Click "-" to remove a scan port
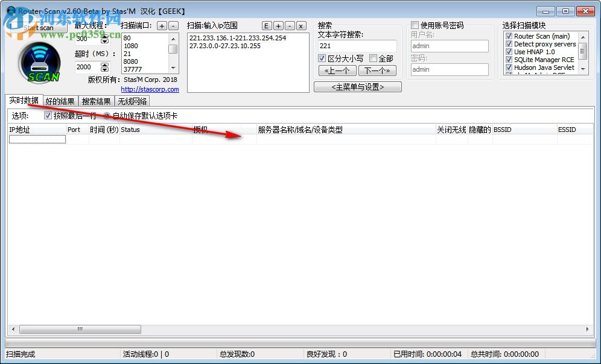The height and width of the screenshot is (364, 601). point(173,25)
